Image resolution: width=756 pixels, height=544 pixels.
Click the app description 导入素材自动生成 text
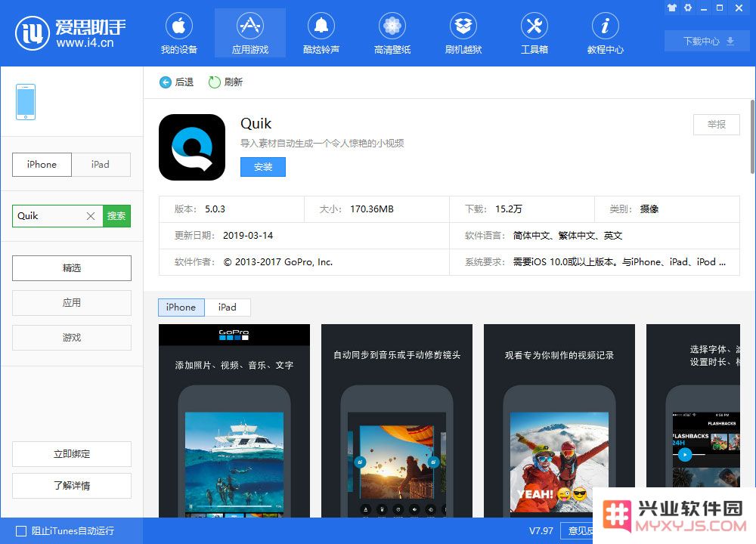click(x=322, y=143)
